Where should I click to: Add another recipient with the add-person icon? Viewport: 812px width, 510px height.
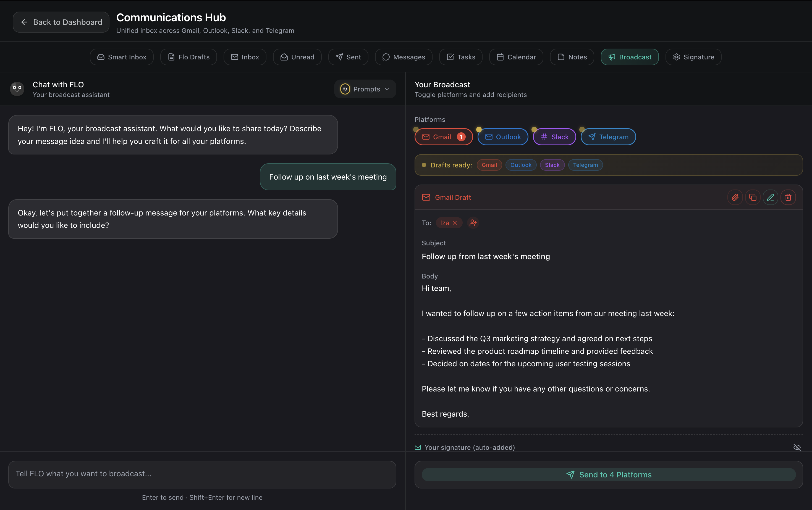(x=473, y=223)
